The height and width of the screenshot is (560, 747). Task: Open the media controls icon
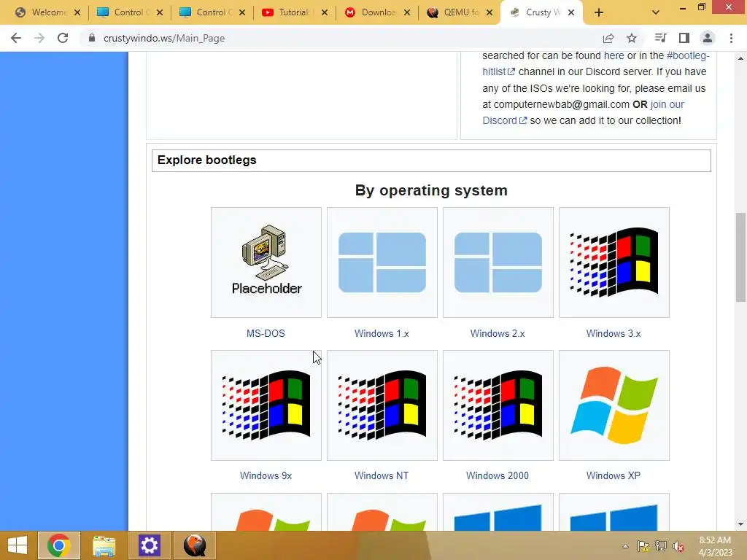(x=660, y=38)
